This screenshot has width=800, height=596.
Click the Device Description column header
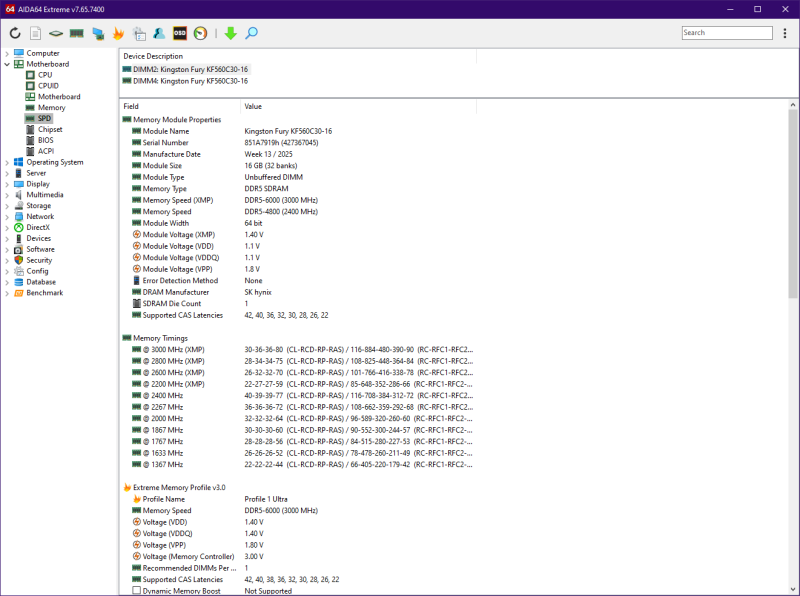click(x=298, y=56)
